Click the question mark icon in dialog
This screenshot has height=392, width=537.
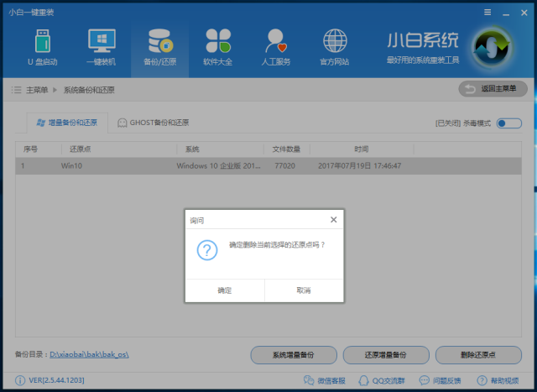[207, 250]
